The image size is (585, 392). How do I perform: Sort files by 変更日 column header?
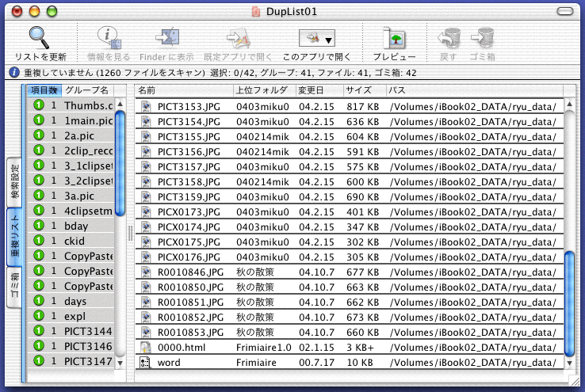pos(319,90)
